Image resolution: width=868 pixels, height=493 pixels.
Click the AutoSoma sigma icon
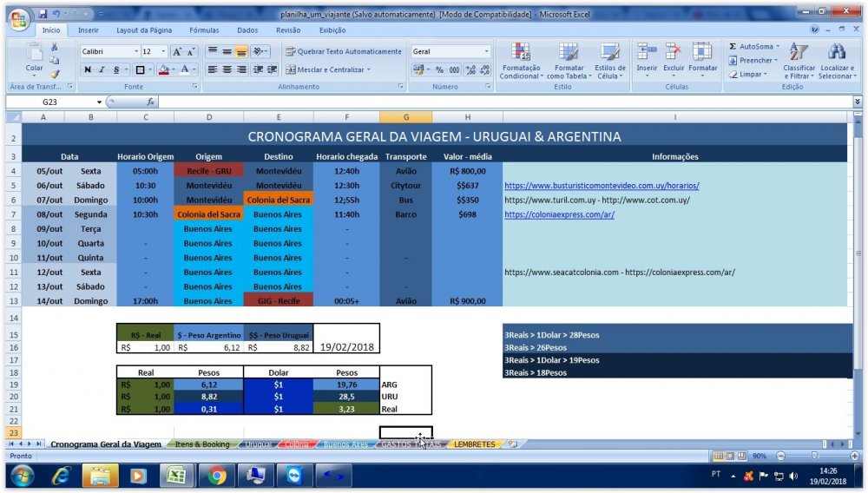[733, 46]
